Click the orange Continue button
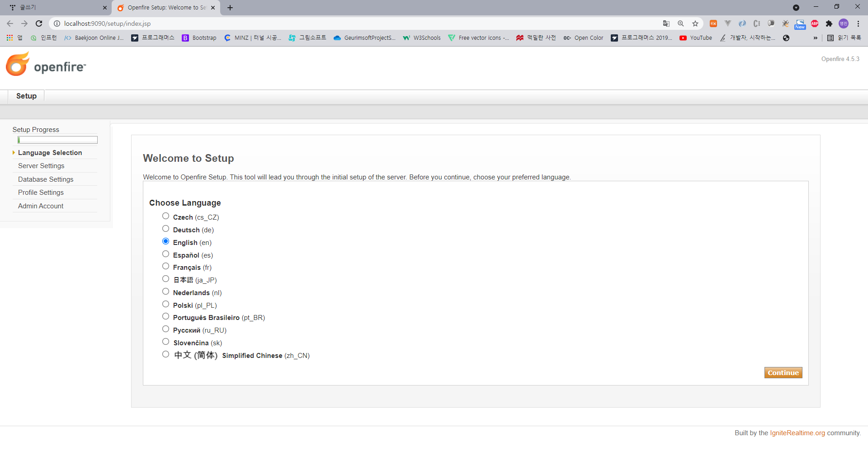The height and width of the screenshot is (470, 868). point(783,372)
